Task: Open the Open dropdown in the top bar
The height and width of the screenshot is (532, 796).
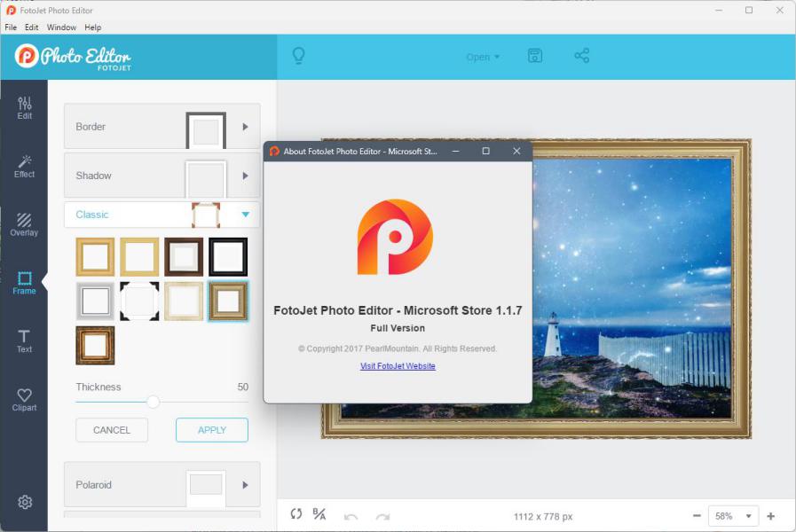Action: pos(483,57)
